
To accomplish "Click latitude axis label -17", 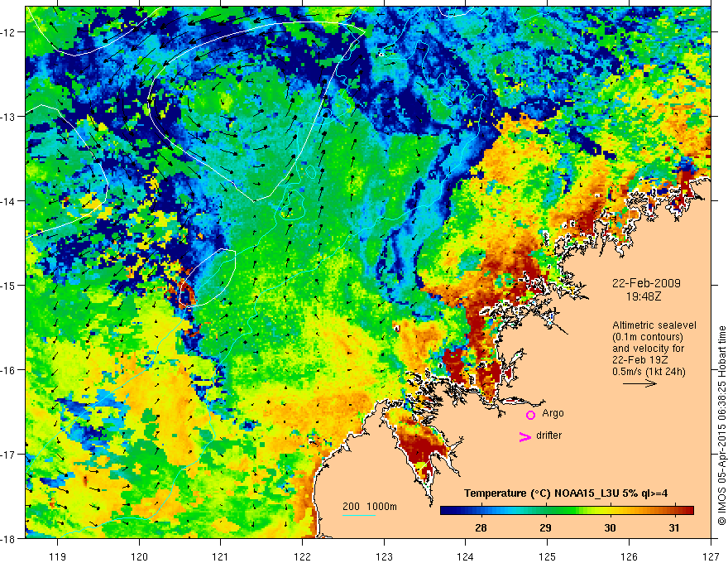I will pos(9,454).
